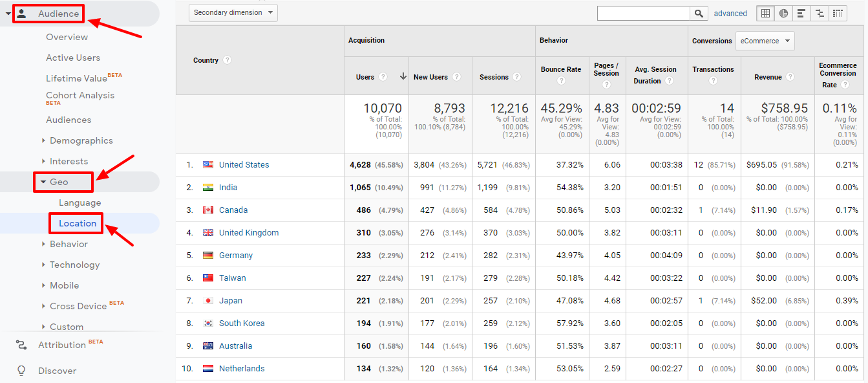Open the Secondary dimension dropdown

click(x=233, y=12)
